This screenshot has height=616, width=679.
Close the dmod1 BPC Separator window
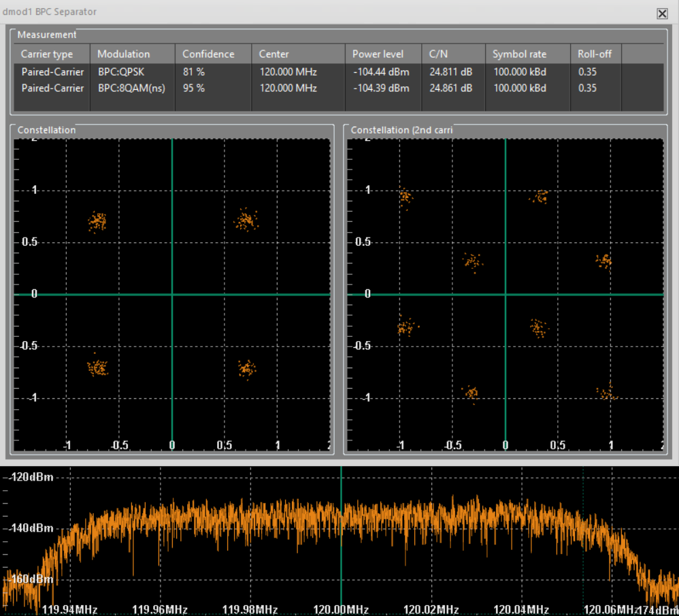pyautogui.click(x=662, y=13)
